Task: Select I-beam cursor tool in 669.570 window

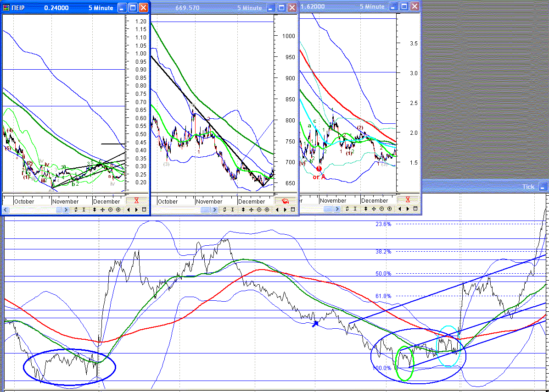Action: click(232, 210)
